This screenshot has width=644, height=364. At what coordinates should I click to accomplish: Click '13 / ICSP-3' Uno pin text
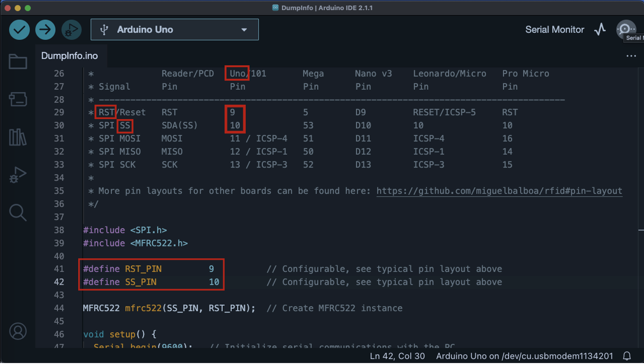(259, 164)
